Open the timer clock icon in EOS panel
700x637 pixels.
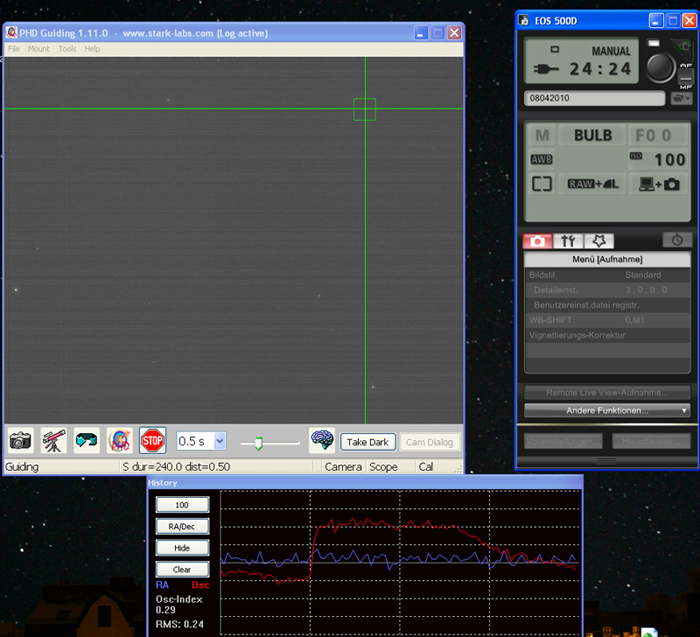pos(677,241)
